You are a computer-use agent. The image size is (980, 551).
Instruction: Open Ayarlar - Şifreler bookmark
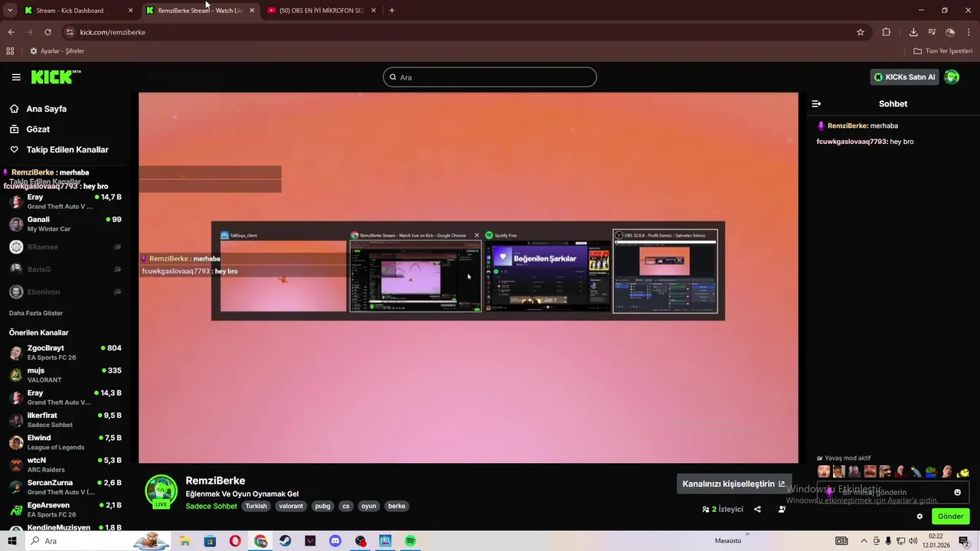point(57,51)
